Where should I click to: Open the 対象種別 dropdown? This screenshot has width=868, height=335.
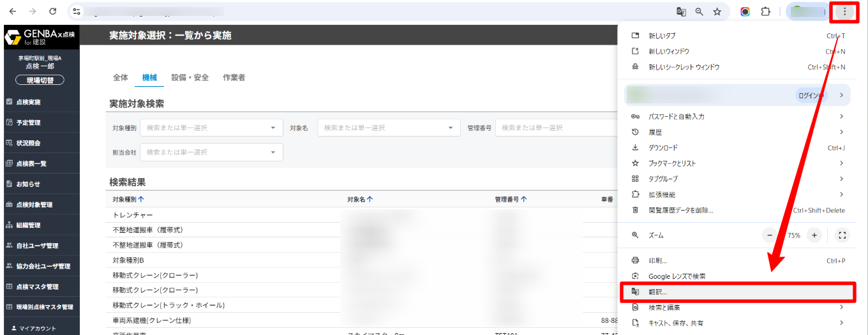[211, 128]
